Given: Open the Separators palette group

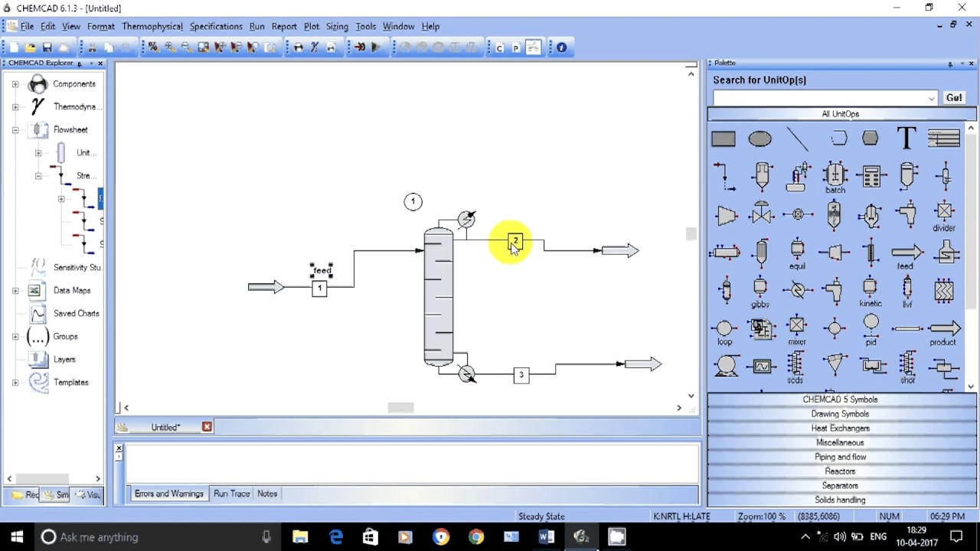Looking at the screenshot, I should pyautogui.click(x=840, y=486).
